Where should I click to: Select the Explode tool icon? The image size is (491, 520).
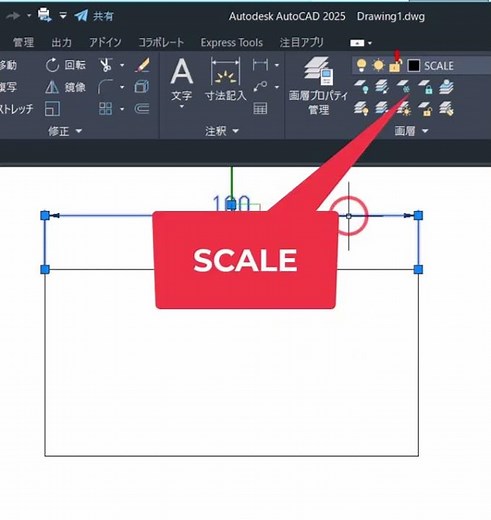coord(142,87)
